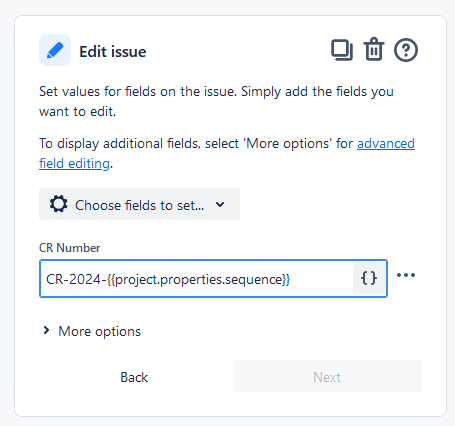The image size is (455, 426).
Task: Duplicate this Edit issue component
Action: click(342, 50)
